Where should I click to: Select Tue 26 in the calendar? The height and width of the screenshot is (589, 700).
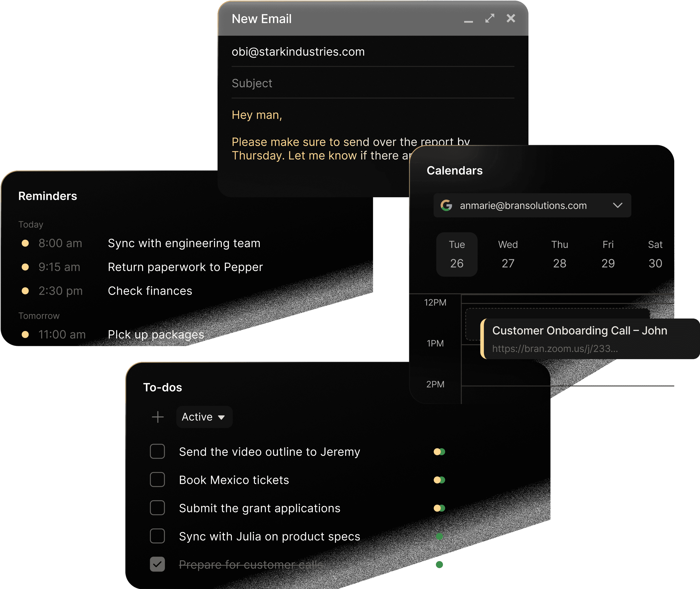(456, 254)
